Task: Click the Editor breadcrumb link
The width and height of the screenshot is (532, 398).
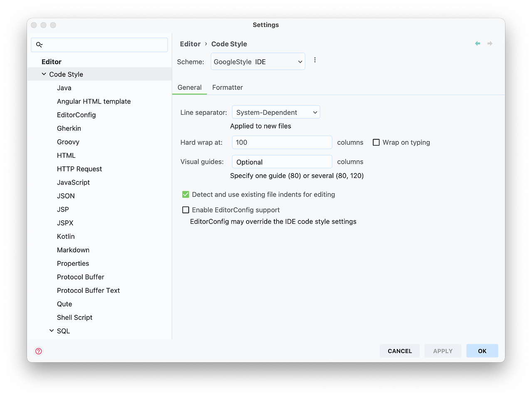Action: 190,44
